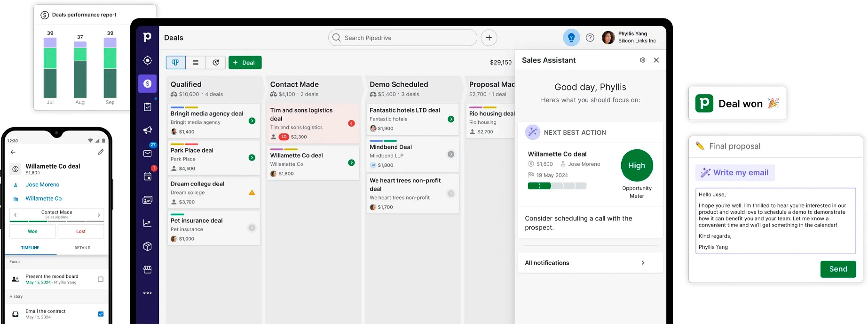868x324 pixels.
Task: Click the Aug bar in performance report
Action: 80,70
